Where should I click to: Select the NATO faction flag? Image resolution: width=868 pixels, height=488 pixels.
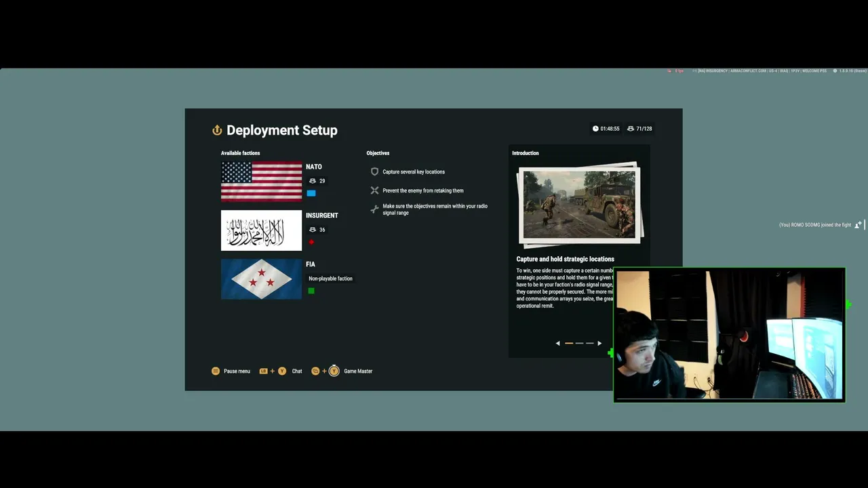tap(261, 182)
